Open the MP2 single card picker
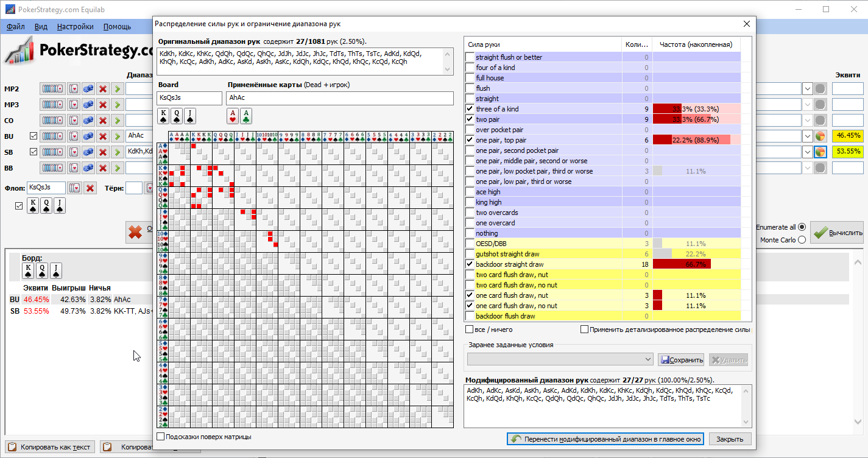 point(74,89)
